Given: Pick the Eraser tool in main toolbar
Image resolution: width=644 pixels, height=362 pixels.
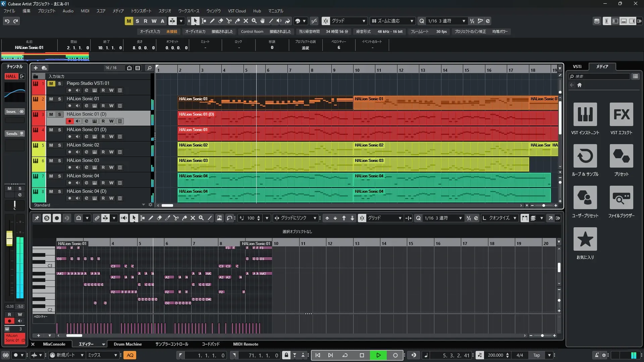Looking at the screenshot, I should click(220, 21).
